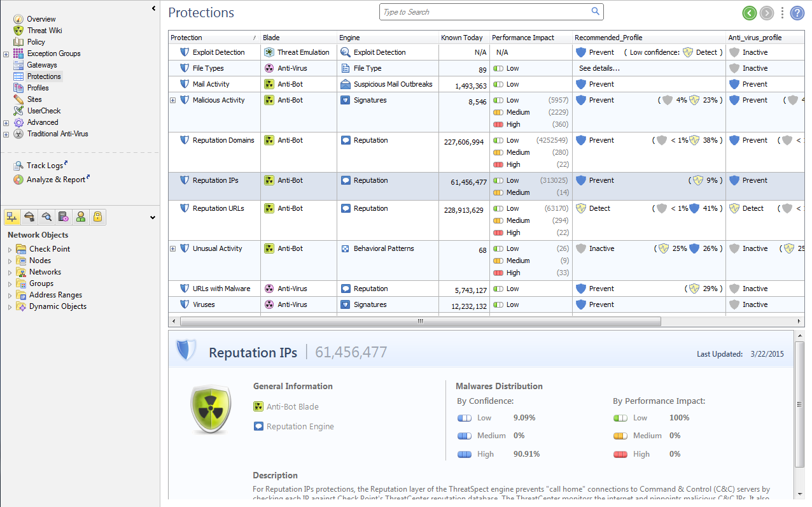Sort by the Protection column header
812x507 pixels.
point(214,38)
